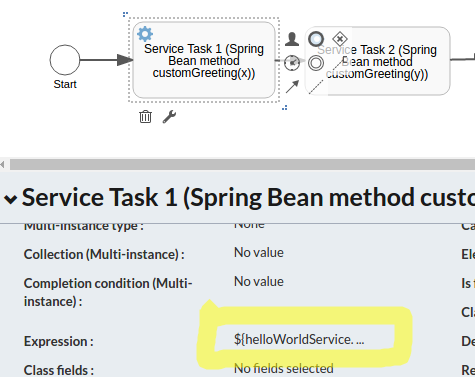Collapse the Service Task 1 properties panel chevron

(10, 199)
